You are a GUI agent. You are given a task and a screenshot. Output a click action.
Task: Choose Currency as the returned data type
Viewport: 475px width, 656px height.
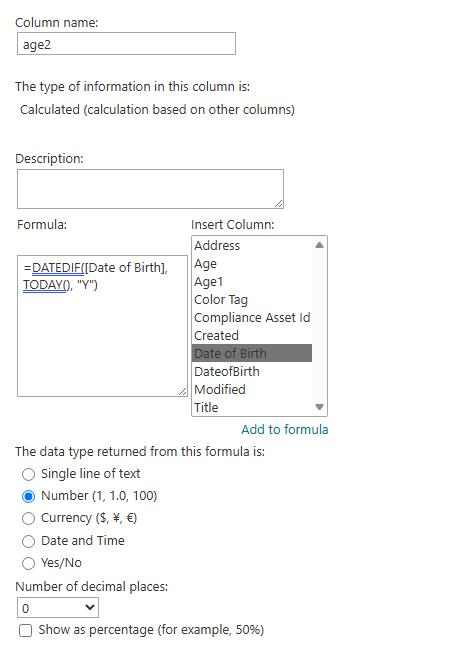pyautogui.click(x=28, y=519)
